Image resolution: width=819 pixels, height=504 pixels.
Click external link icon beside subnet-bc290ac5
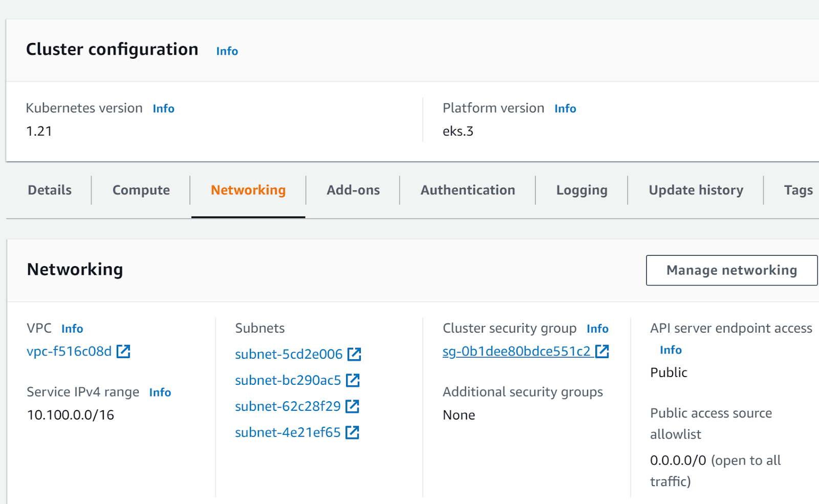coord(353,380)
